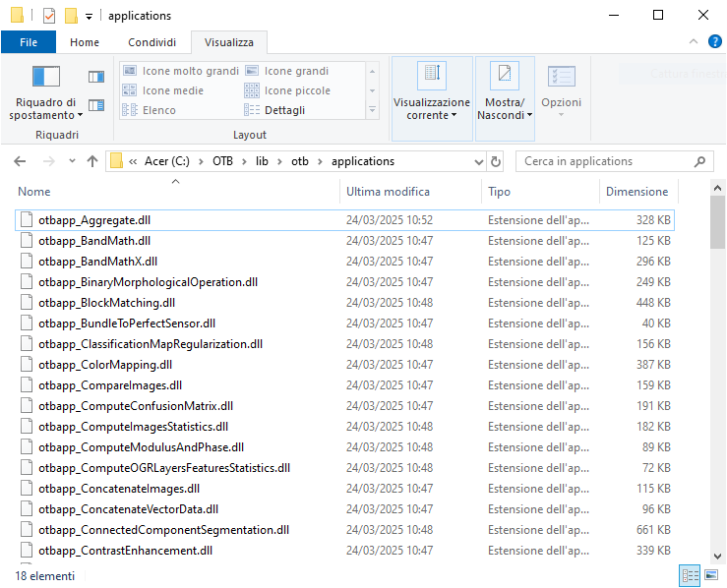Screen dimensions: 727x588
Task: Click the otbapp_ColorMapping.dll file icon
Action: click(27, 365)
